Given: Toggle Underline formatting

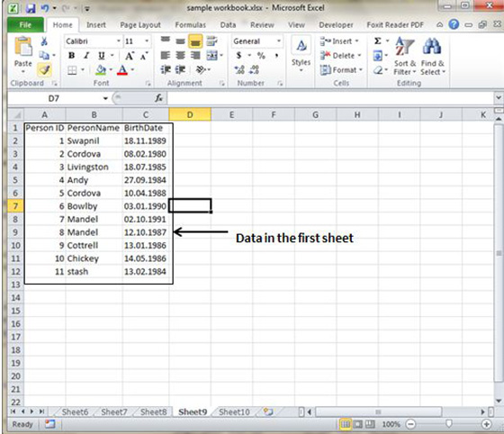Looking at the screenshot, I should click(101, 56).
